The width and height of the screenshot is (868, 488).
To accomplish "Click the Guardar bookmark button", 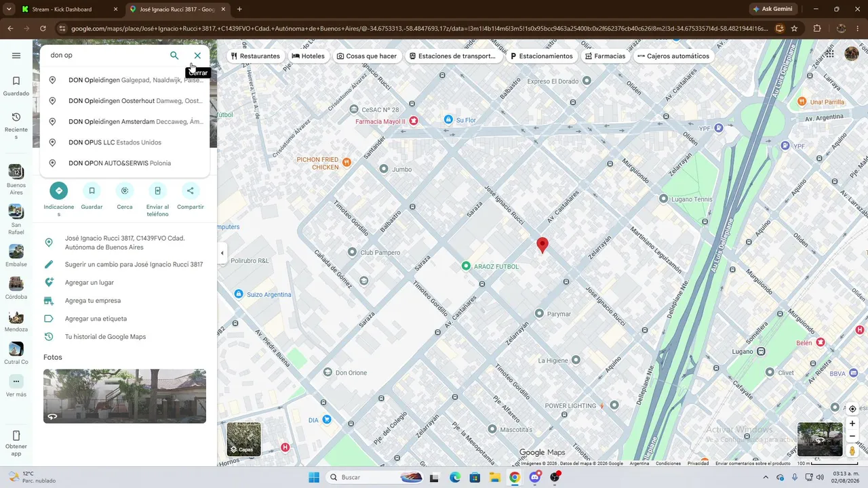I will [92, 191].
